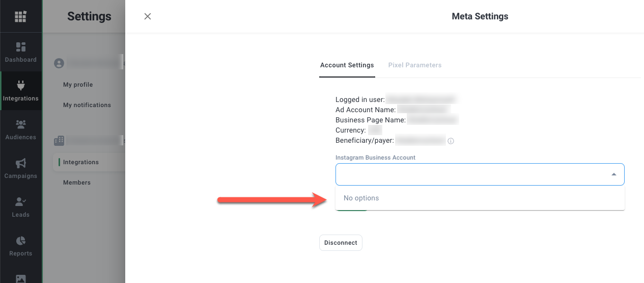Viewport: 644px width, 283px height.
Task: Switch to the Pixel Parameters tab
Action: [x=414, y=65]
